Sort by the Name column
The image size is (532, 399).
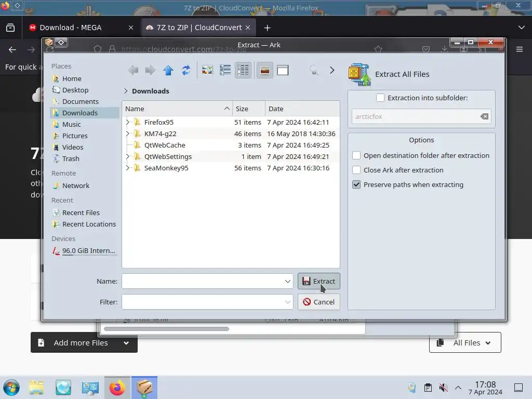pos(177,109)
